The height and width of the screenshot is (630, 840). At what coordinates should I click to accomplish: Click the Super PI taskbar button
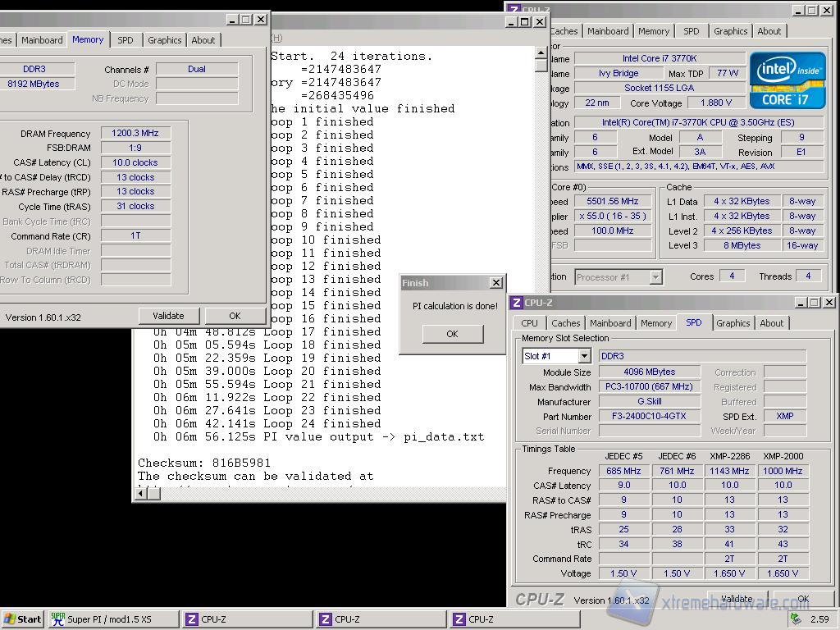[x=112, y=619]
